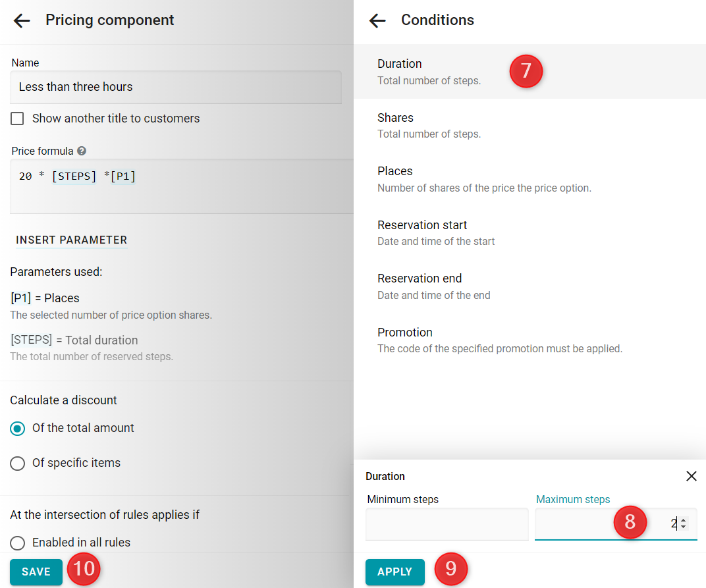Save the pricing component
The height and width of the screenshot is (588, 706).
tap(36, 572)
